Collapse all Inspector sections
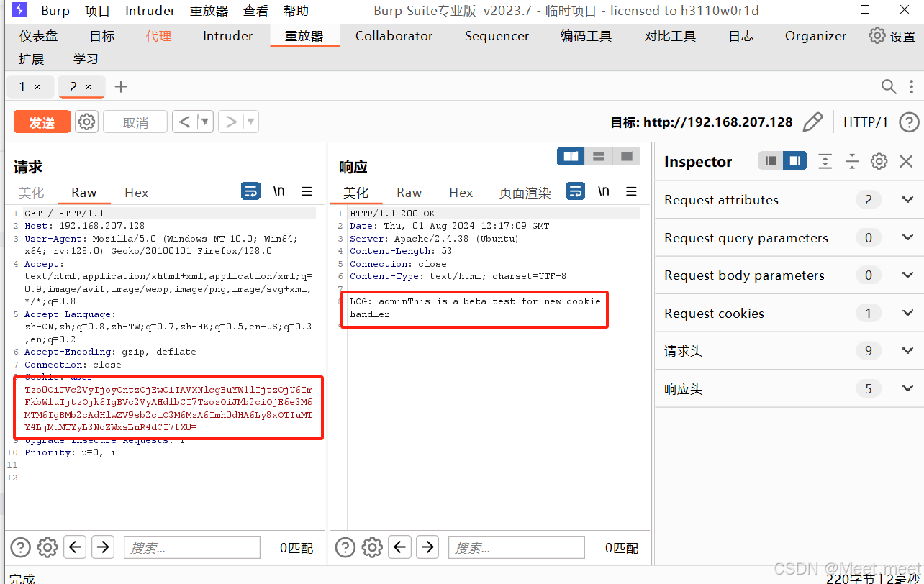Screen dimensions: 924x584 [852, 161]
